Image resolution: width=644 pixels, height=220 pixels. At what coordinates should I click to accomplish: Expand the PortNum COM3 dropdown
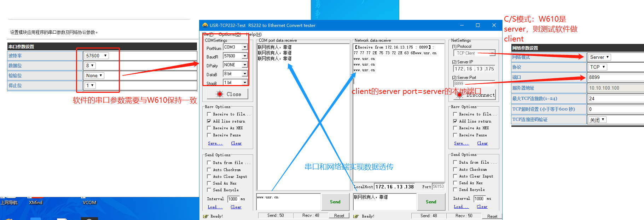244,47
